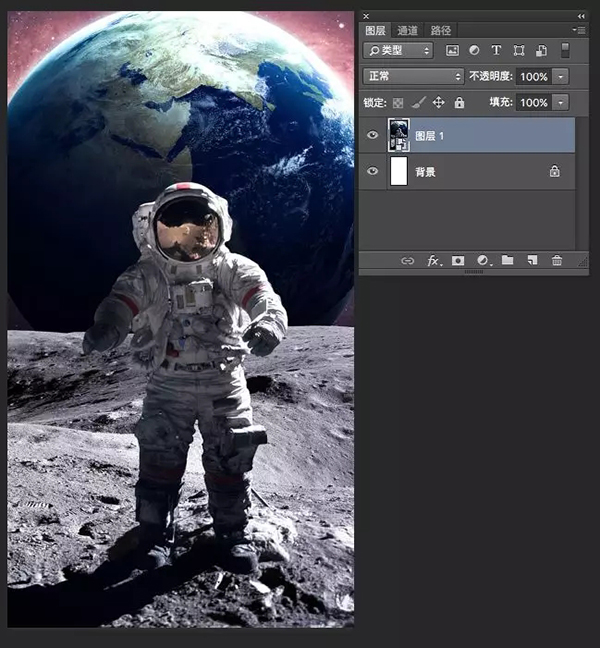
Task: Create new fill or adjustment layer
Action: tap(483, 260)
